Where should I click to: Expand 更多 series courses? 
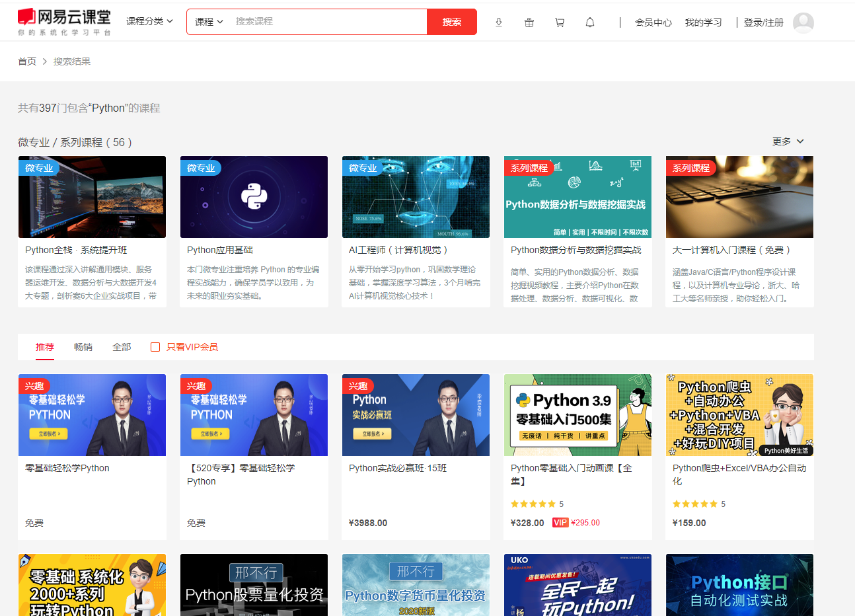click(788, 141)
